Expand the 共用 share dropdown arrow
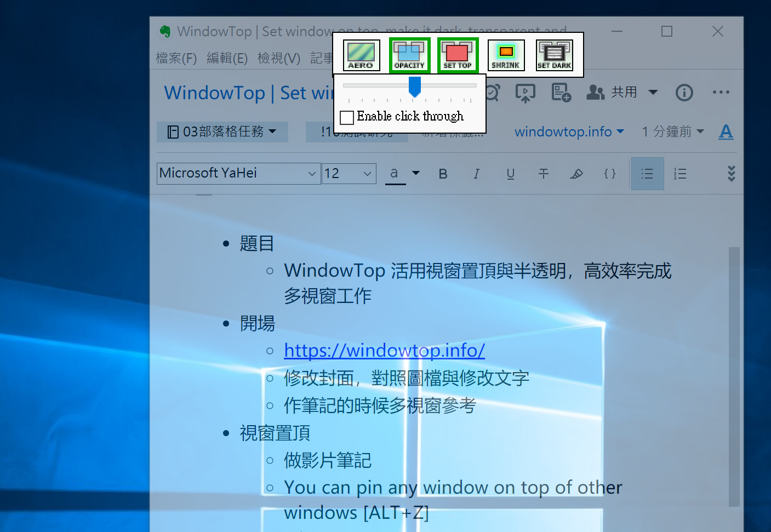The image size is (771, 532). coord(653,92)
